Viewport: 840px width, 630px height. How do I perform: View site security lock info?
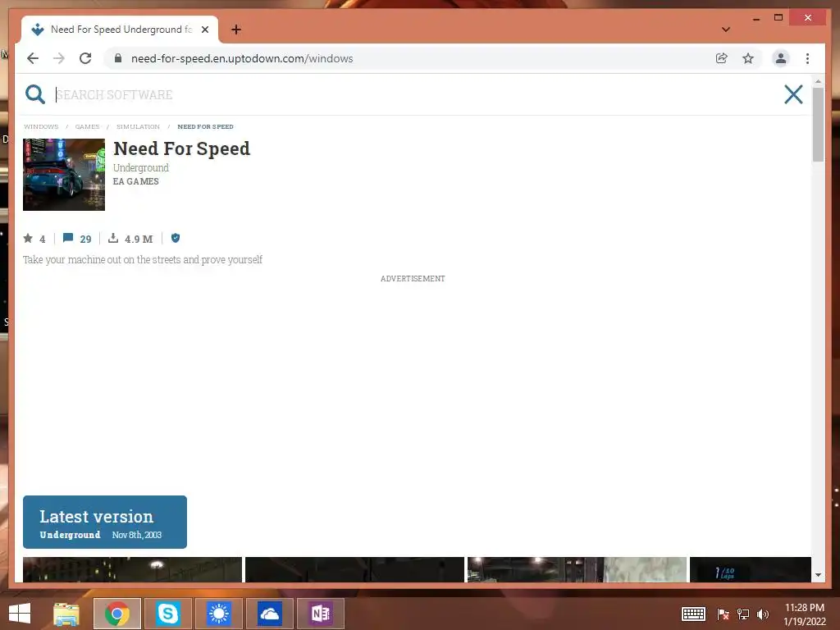coord(118,58)
